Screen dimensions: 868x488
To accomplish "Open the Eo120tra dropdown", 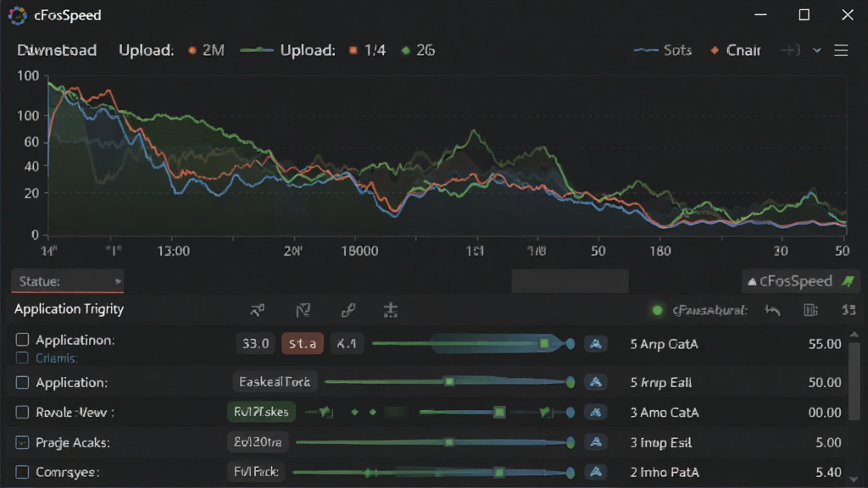I will pos(258,442).
